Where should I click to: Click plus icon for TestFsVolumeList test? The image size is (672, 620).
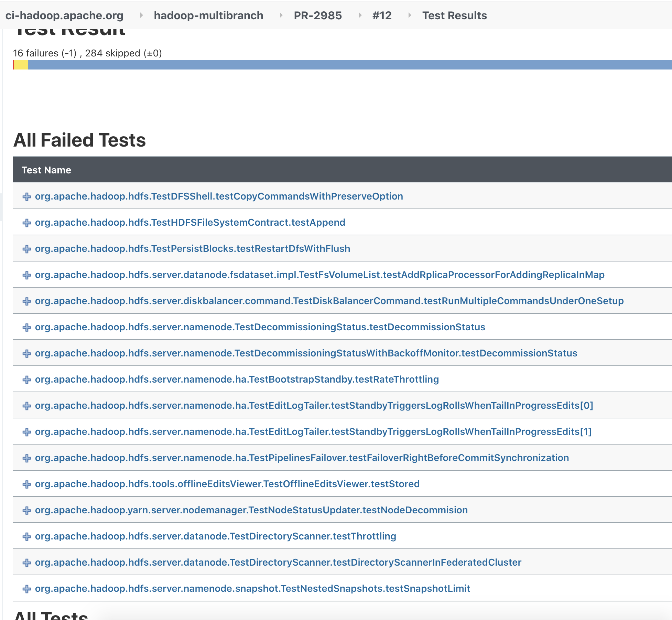(27, 275)
